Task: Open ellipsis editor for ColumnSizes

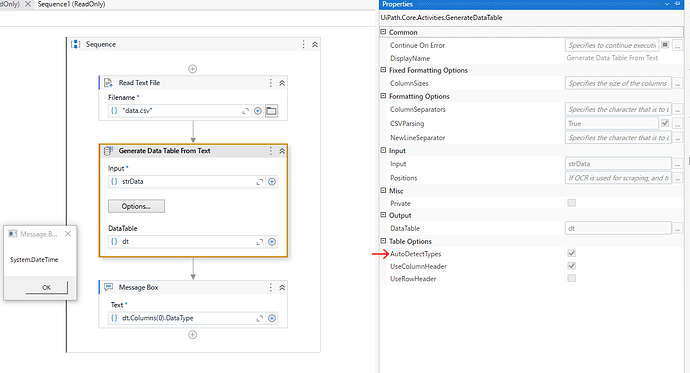Action: pos(678,83)
